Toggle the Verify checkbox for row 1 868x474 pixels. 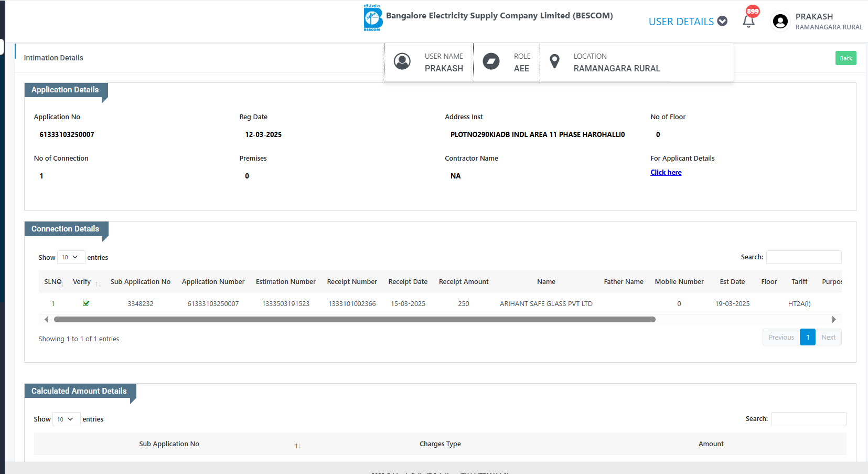click(86, 303)
